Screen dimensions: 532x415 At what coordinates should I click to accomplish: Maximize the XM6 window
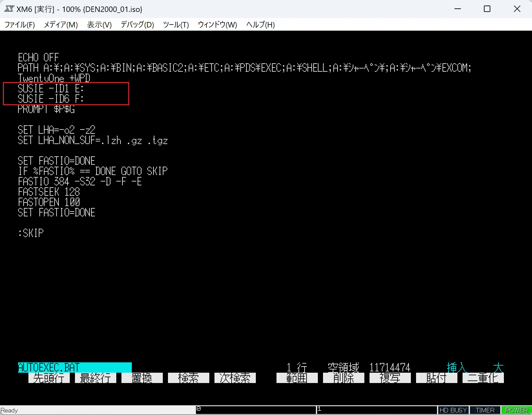click(x=487, y=9)
